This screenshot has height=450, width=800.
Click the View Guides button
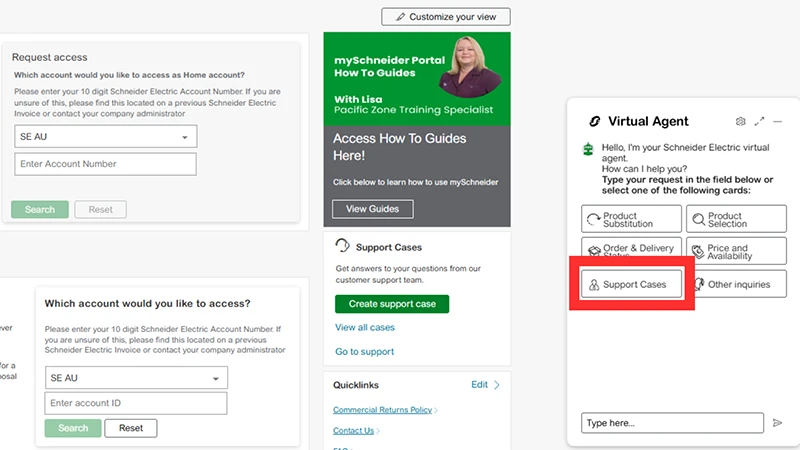[x=372, y=209]
